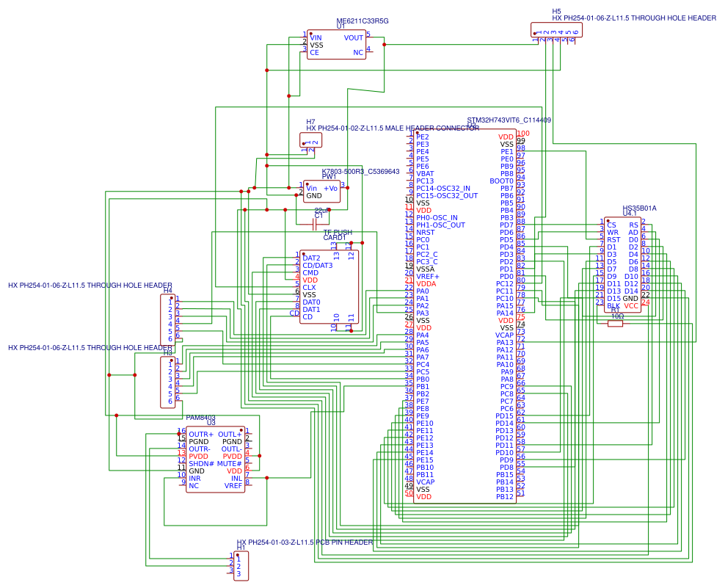The width and height of the screenshot is (725, 588).
Task: Click the PH1-OSC_OUT pin label
Action: pos(440,225)
